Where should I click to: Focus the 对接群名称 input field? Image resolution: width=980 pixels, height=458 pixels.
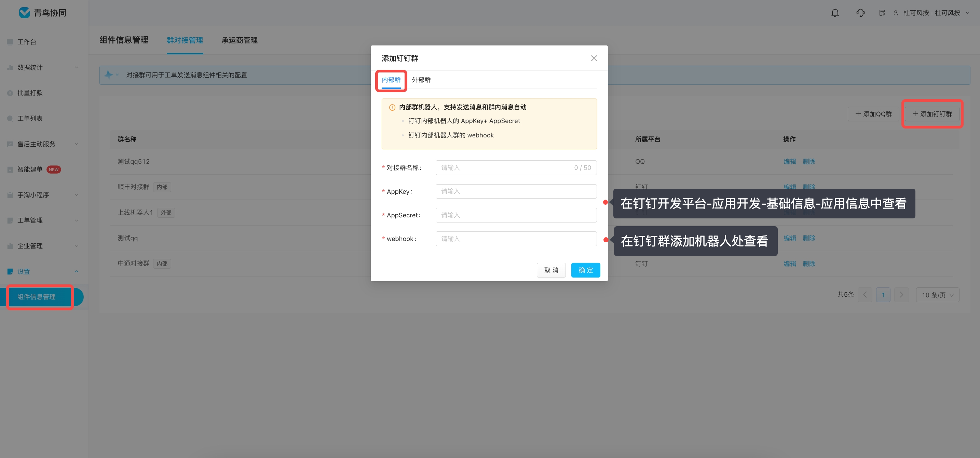[x=516, y=168]
